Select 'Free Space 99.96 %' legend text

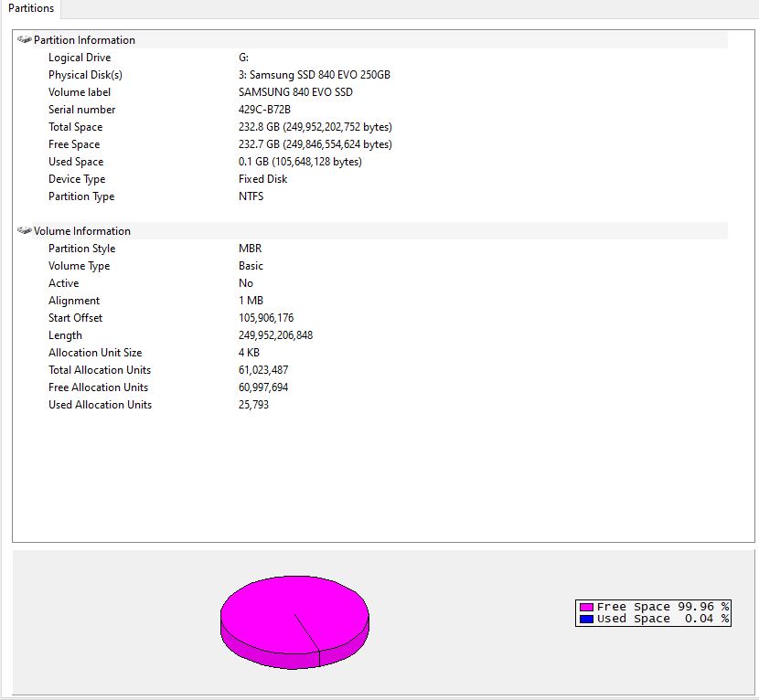tap(663, 607)
